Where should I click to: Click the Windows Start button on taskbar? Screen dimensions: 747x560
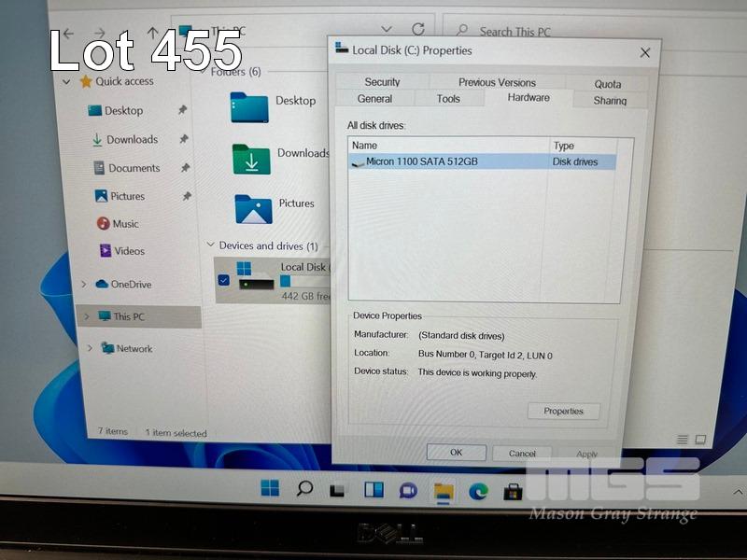tap(270, 488)
